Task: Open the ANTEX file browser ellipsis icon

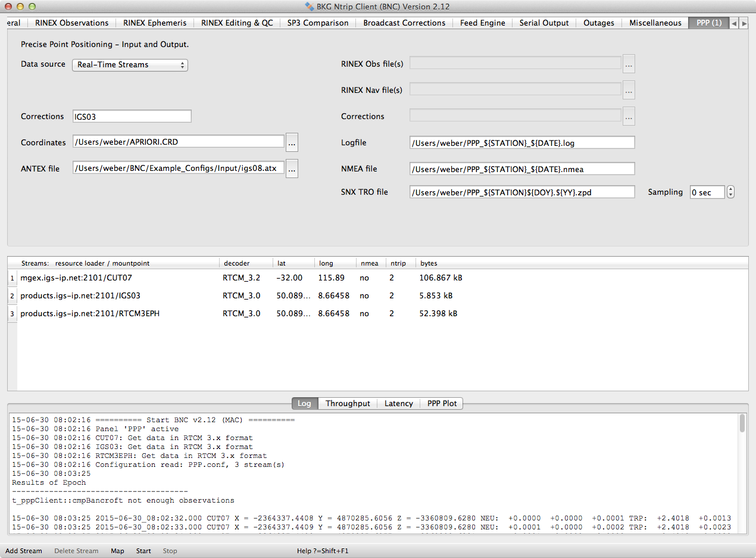Action: (x=292, y=168)
